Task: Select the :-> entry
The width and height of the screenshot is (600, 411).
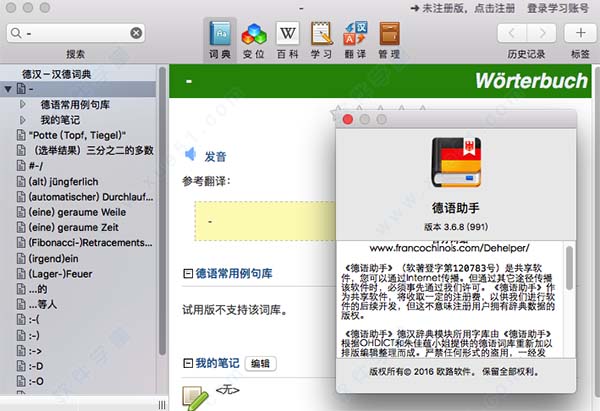Action: pos(35,351)
